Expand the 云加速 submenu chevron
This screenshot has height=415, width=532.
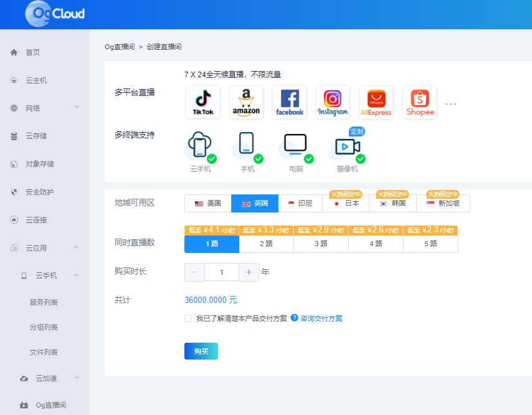[77, 378]
